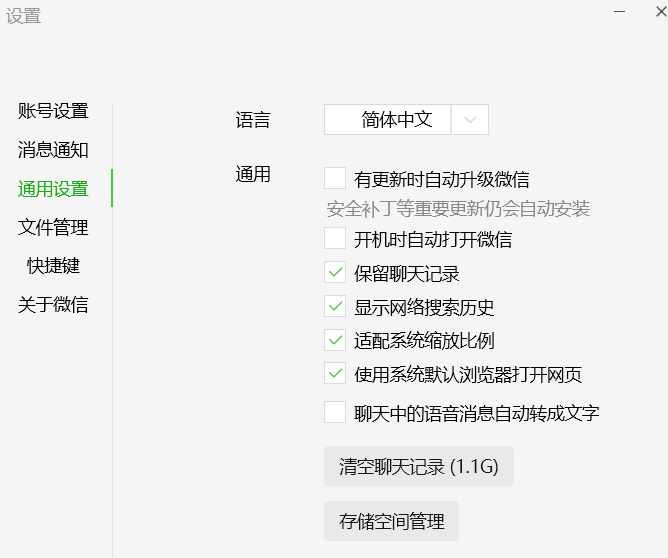Open the 简体中文 language combo box
This screenshot has width=668, height=558.
tap(406, 119)
